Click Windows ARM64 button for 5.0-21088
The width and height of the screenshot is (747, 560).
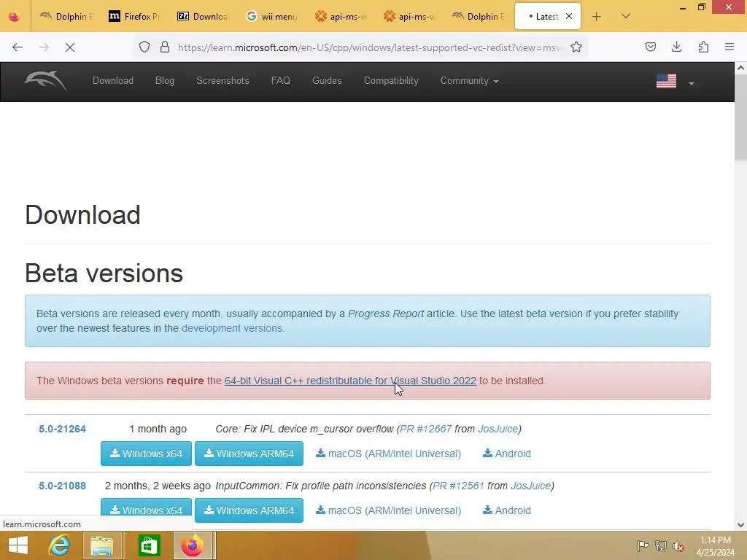coord(249,510)
